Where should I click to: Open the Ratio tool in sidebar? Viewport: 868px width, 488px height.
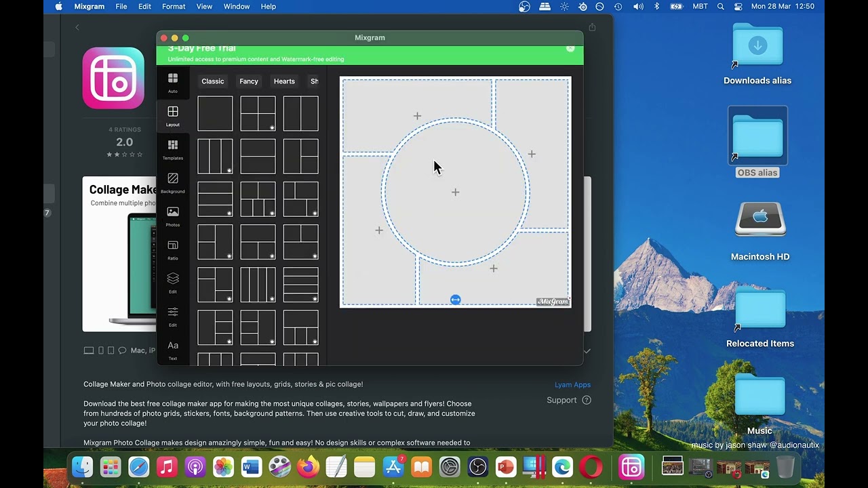point(173,250)
